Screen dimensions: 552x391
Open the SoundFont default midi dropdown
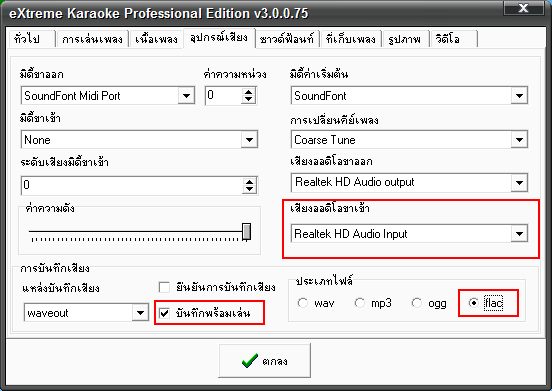tap(519, 96)
